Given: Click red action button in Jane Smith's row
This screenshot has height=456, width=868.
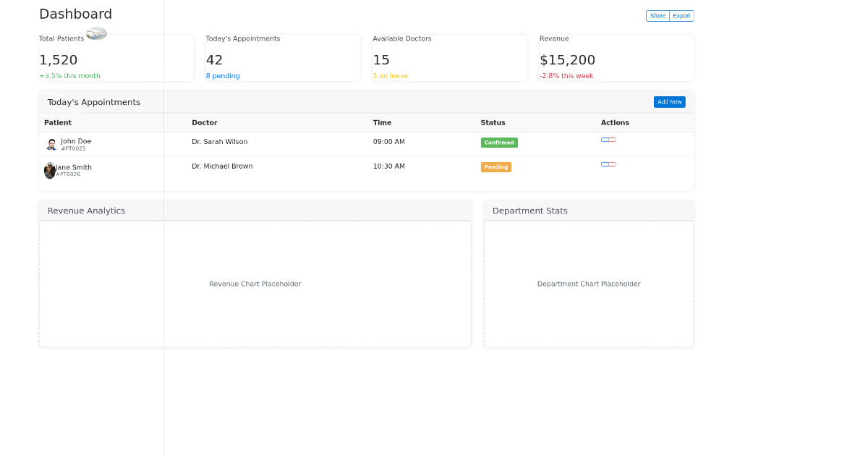Looking at the screenshot, I should 613,164.
